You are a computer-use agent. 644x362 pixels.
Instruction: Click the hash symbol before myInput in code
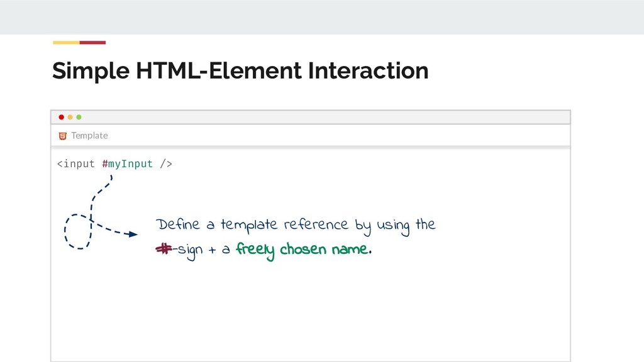(104, 164)
